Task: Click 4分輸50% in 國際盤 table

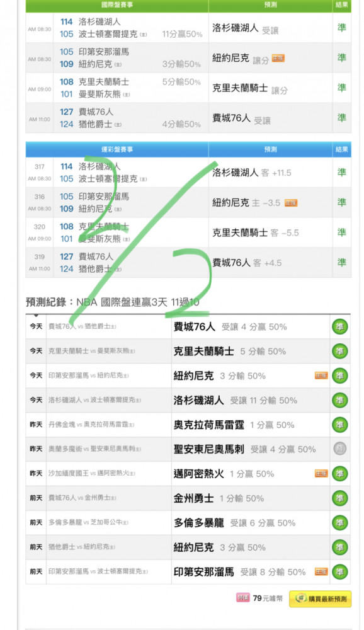Action: pos(181,125)
